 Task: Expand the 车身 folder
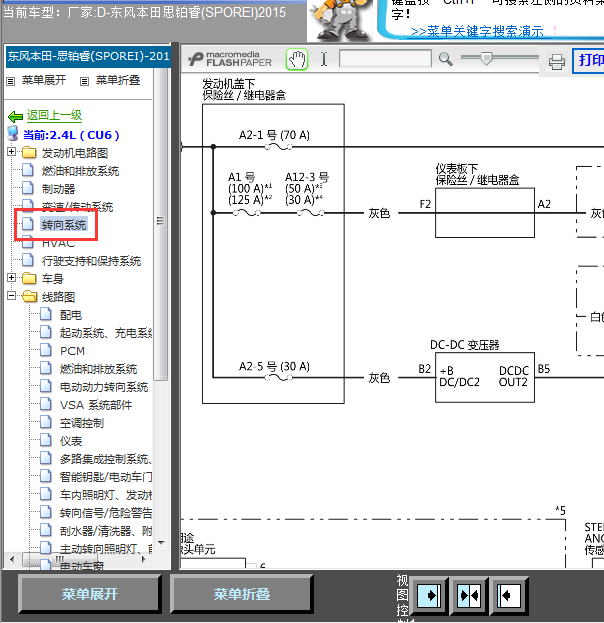tap(12, 278)
